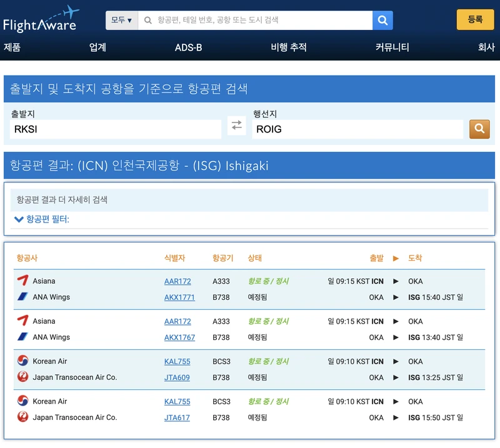Open KAL755 link above JTA617
Screen dimensions: 500x448
[x=177, y=402]
